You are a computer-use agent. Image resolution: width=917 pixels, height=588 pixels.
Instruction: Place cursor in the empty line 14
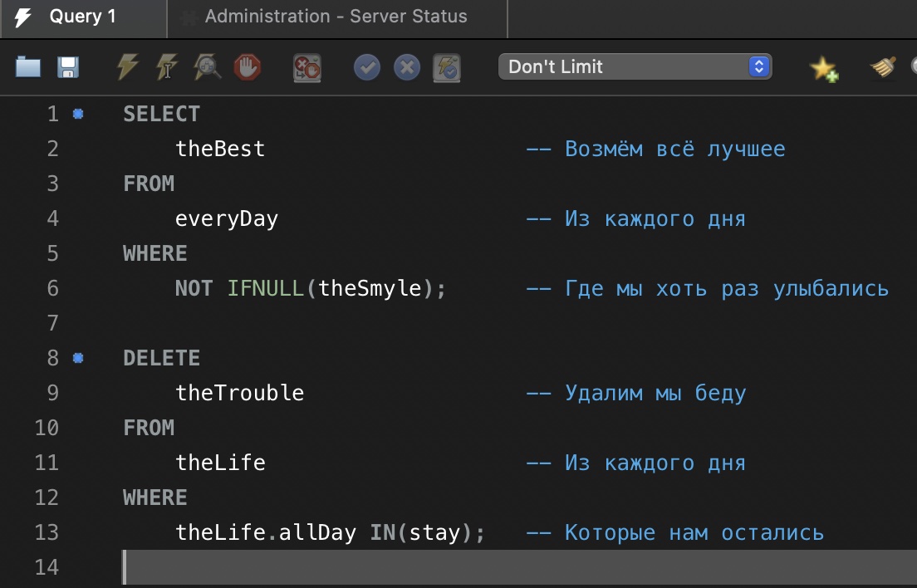coord(521,567)
